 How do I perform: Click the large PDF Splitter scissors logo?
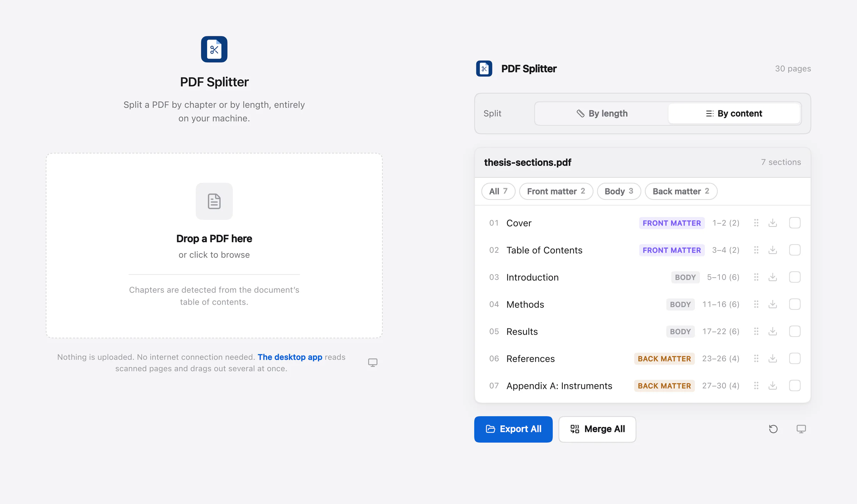pyautogui.click(x=214, y=49)
